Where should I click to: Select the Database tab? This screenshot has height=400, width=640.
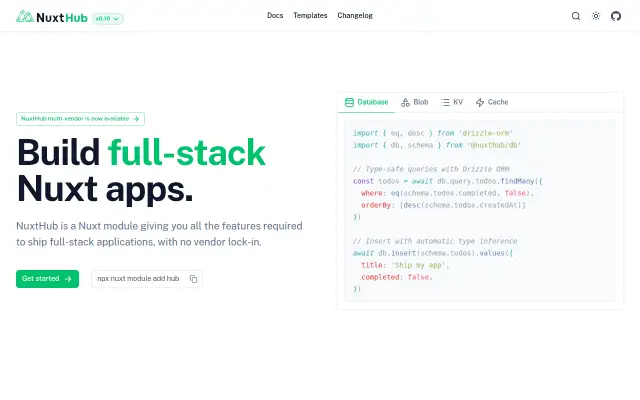pos(367,102)
